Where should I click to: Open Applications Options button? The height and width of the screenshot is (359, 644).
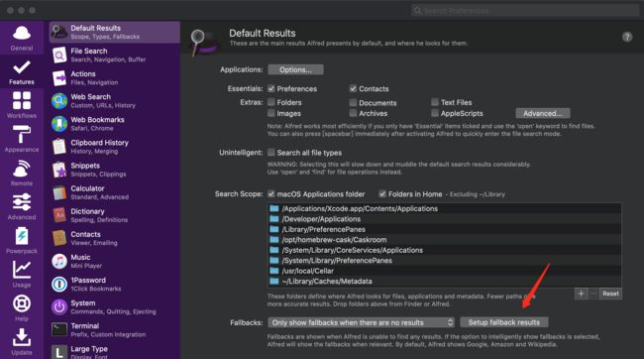pyautogui.click(x=295, y=69)
